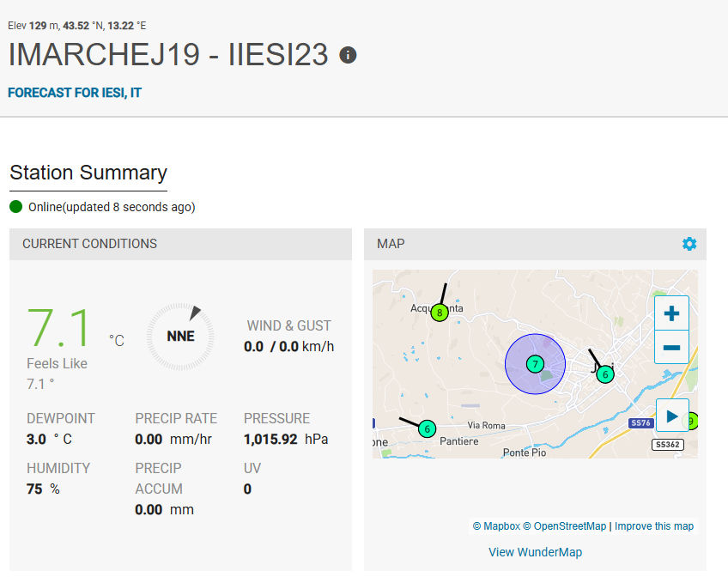Open View WunderMap link
The height and width of the screenshot is (577, 728).
[x=535, y=552]
